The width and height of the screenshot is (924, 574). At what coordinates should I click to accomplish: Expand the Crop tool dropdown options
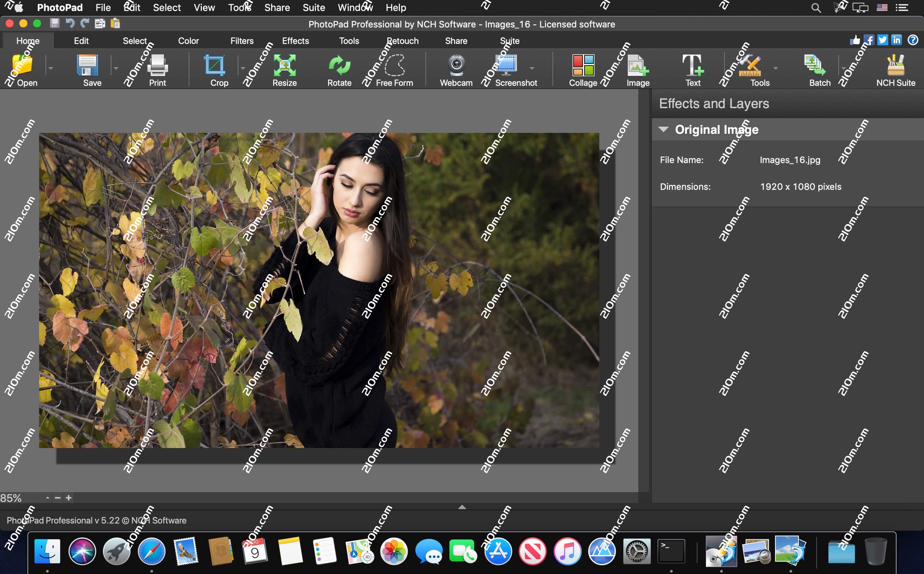(x=243, y=69)
